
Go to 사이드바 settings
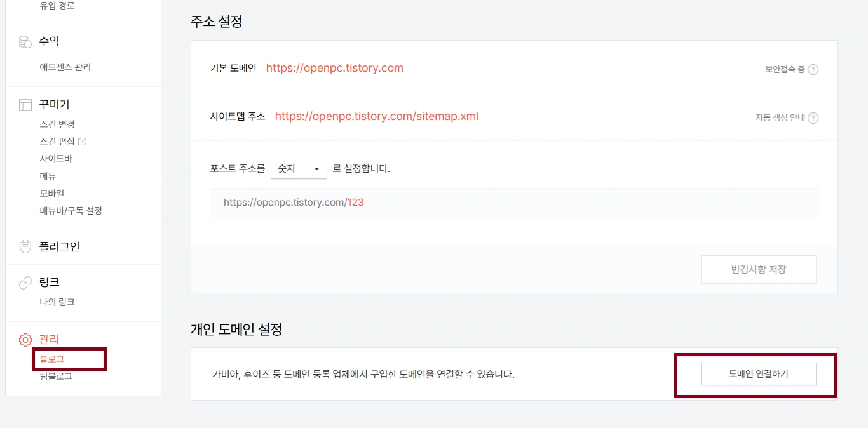coord(56,159)
